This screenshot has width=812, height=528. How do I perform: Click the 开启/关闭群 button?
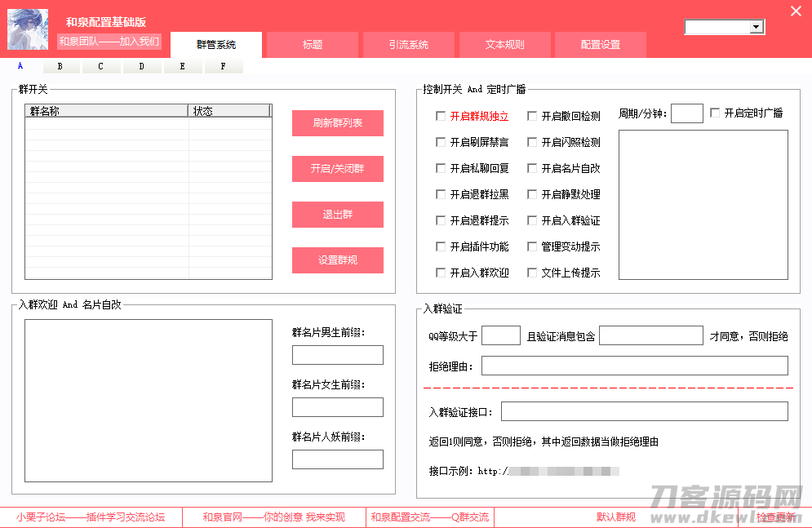[338, 169]
